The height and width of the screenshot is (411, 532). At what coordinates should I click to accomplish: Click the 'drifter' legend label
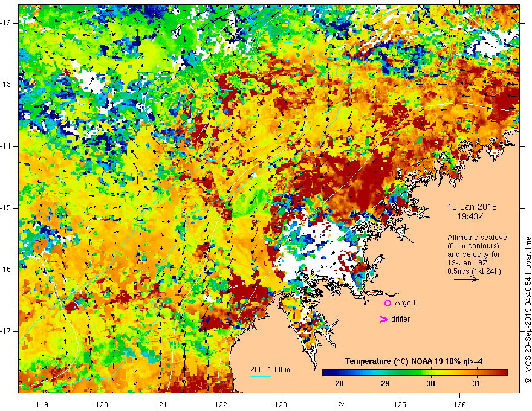click(x=400, y=319)
